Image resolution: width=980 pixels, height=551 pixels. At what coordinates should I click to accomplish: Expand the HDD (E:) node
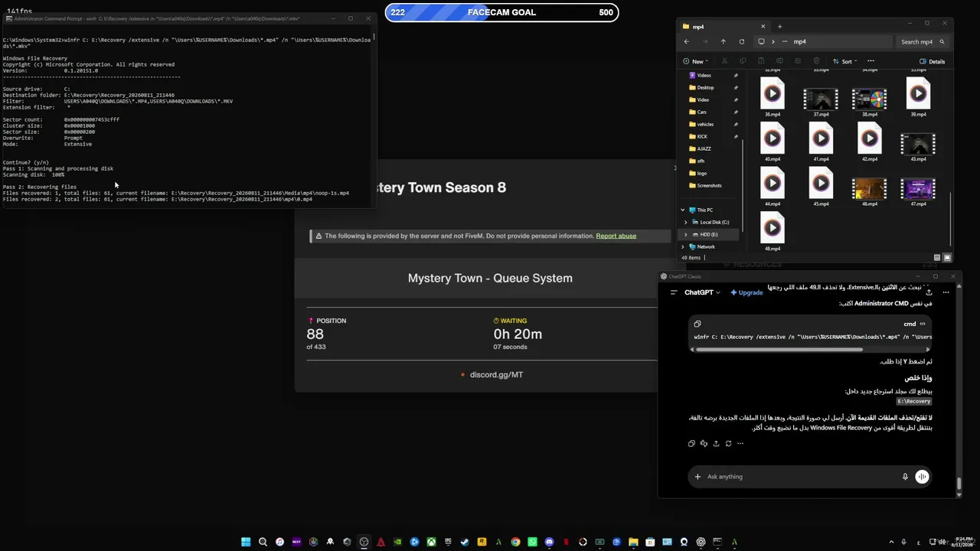686,234
